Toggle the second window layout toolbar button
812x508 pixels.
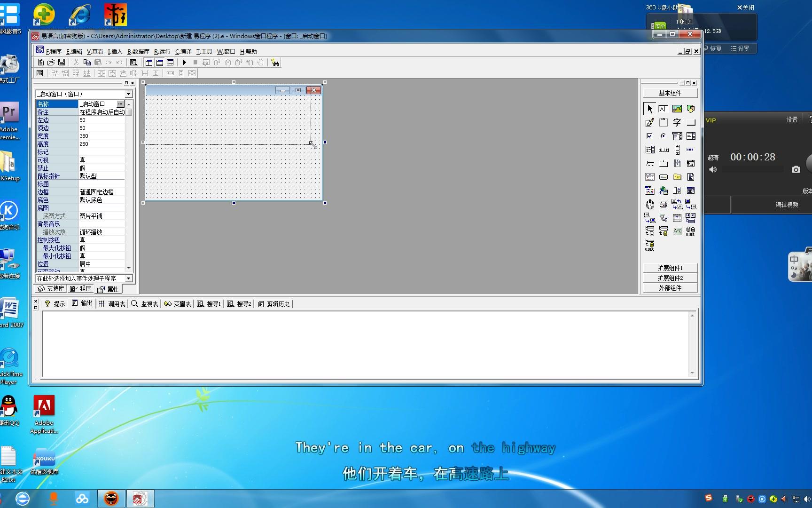pyautogui.click(x=160, y=63)
